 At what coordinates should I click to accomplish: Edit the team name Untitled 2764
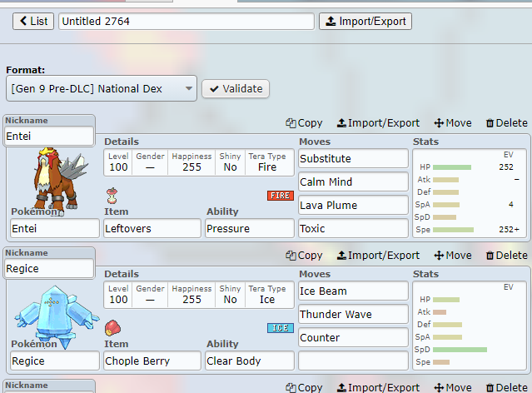click(186, 22)
